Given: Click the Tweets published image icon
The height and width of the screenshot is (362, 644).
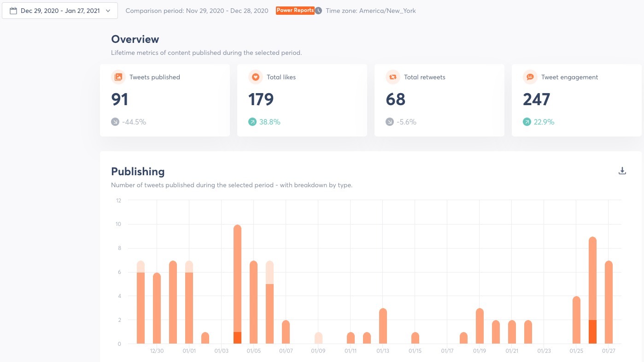Looking at the screenshot, I should (x=118, y=77).
